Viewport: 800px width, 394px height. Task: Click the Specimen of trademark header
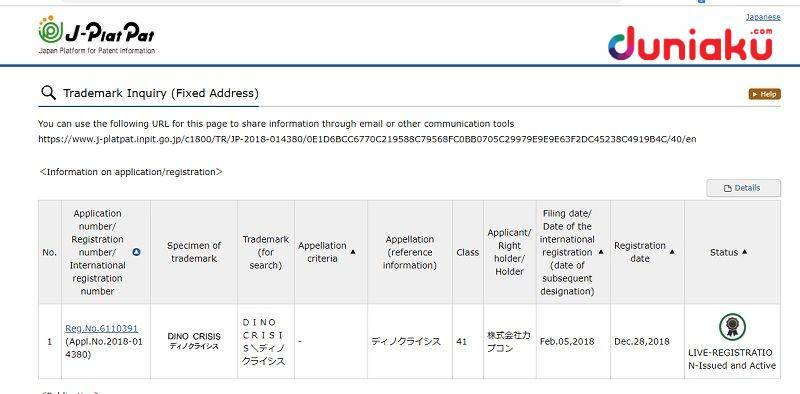[194, 252]
